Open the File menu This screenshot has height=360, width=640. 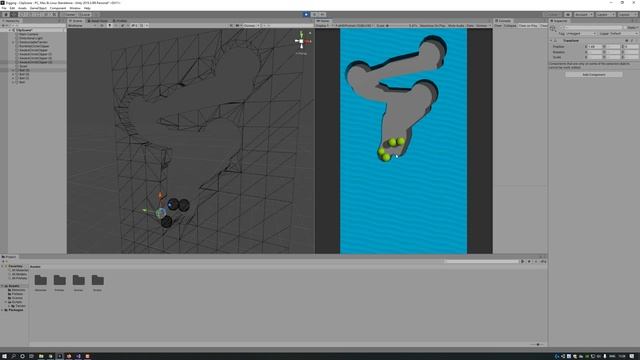coord(4,8)
